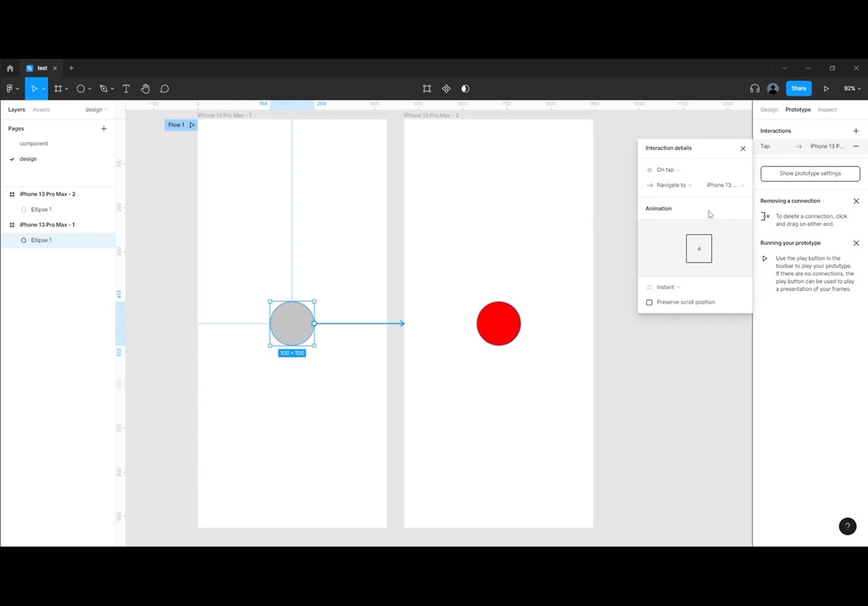Select the Ellipse shape tool

(x=81, y=89)
